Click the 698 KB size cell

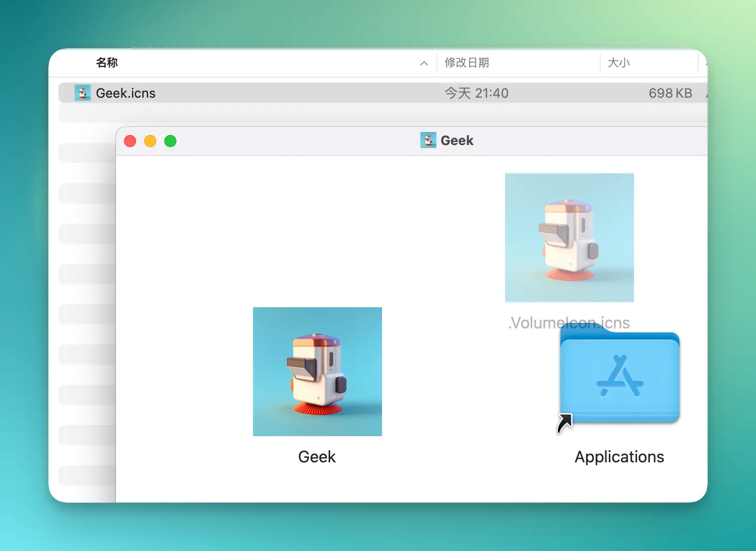click(670, 93)
